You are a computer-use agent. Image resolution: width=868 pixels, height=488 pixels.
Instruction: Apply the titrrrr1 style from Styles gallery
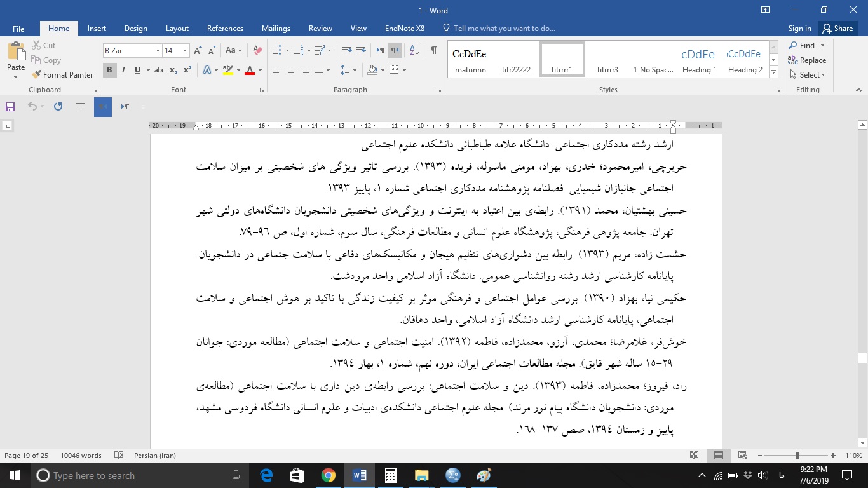(562, 59)
